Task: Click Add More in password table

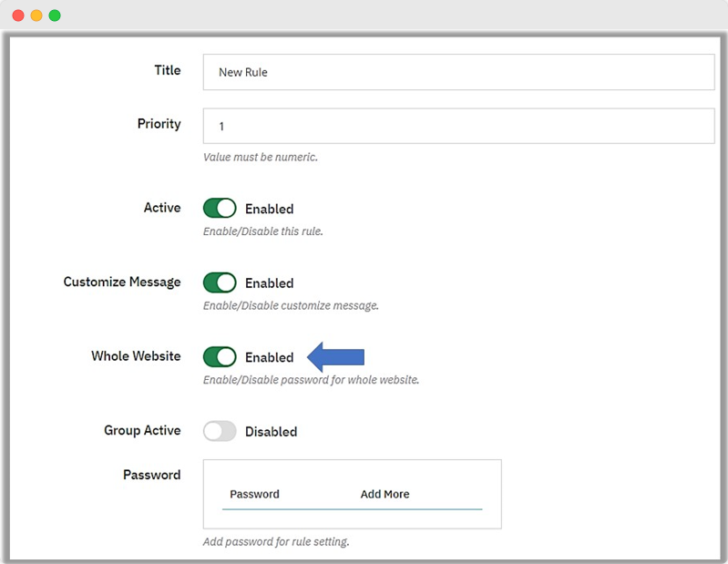Action: point(385,494)
